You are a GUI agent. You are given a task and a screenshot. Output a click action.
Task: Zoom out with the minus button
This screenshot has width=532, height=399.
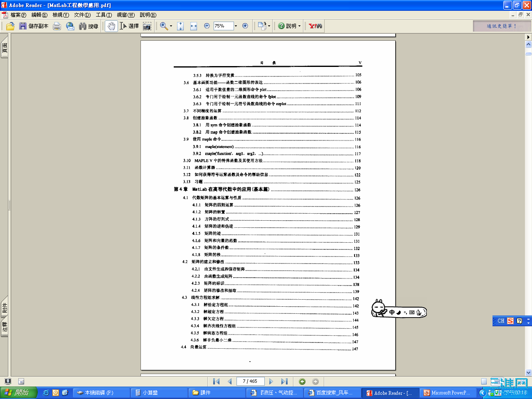207,26
